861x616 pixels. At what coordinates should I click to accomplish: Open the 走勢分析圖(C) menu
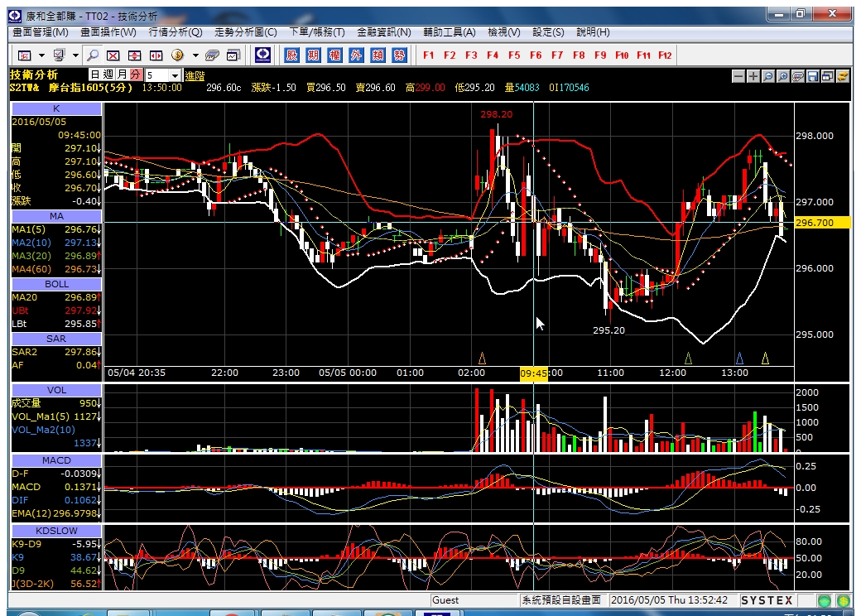246,32
